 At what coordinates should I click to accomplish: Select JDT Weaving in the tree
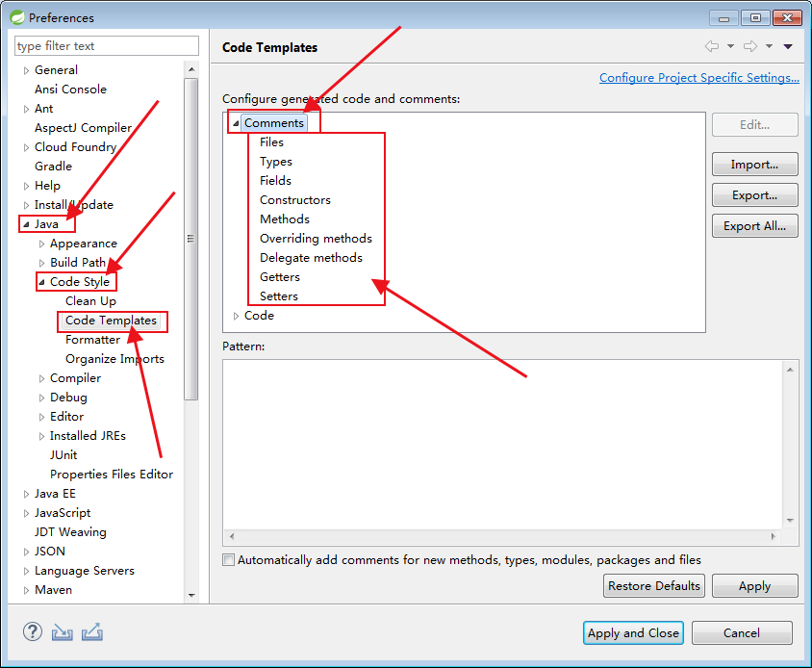[x=70, y=531]
